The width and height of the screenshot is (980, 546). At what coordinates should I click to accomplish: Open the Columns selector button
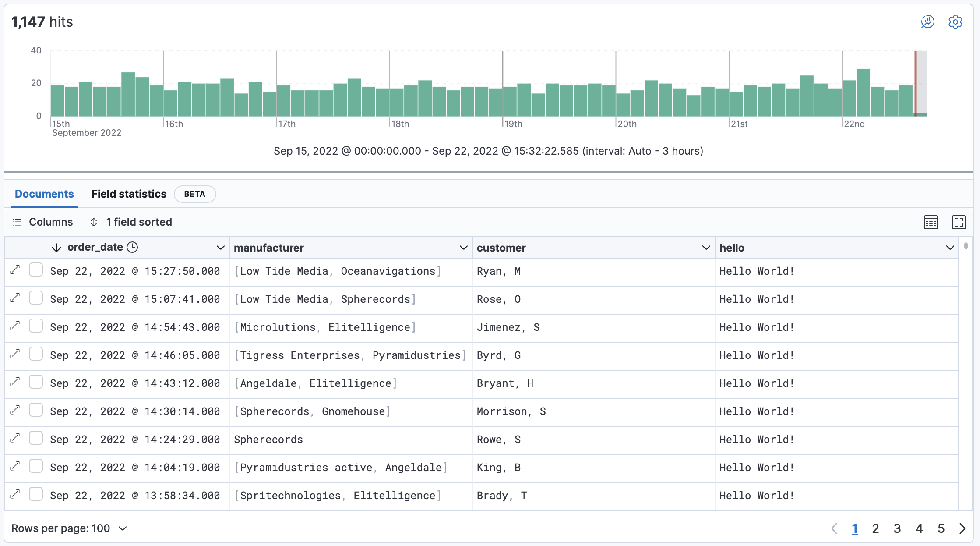point(43,222)
